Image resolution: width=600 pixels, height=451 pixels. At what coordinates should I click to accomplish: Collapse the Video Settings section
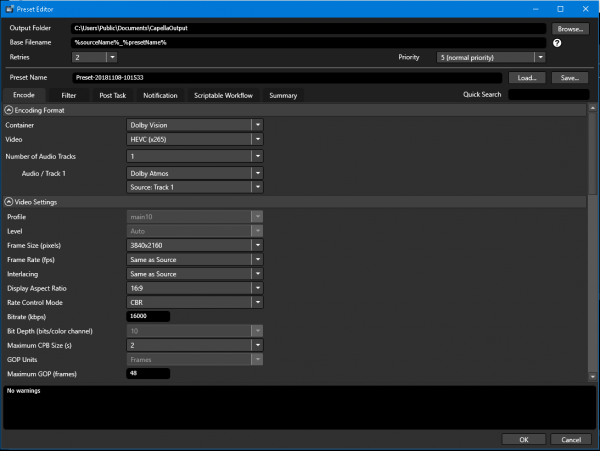click(x=8, y=202)
